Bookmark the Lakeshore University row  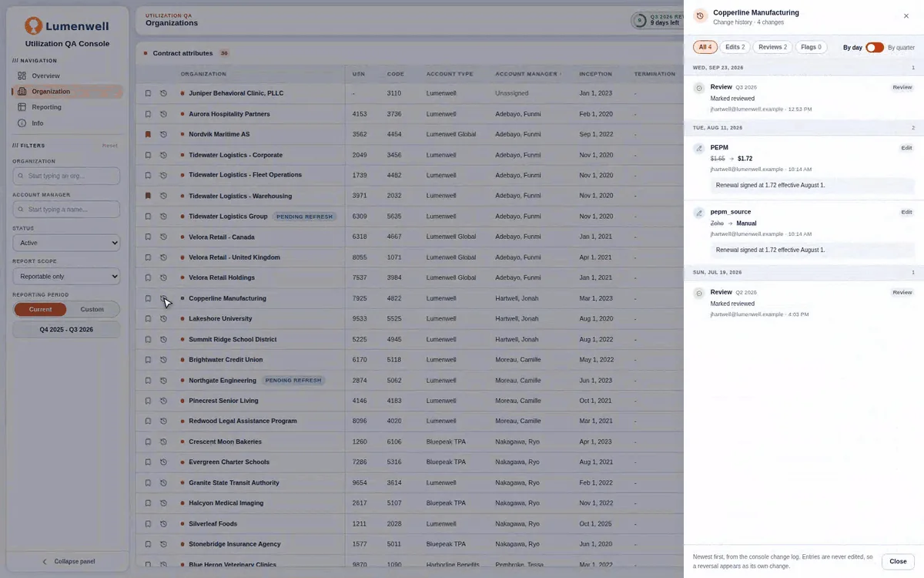click(x=148, y=318)
